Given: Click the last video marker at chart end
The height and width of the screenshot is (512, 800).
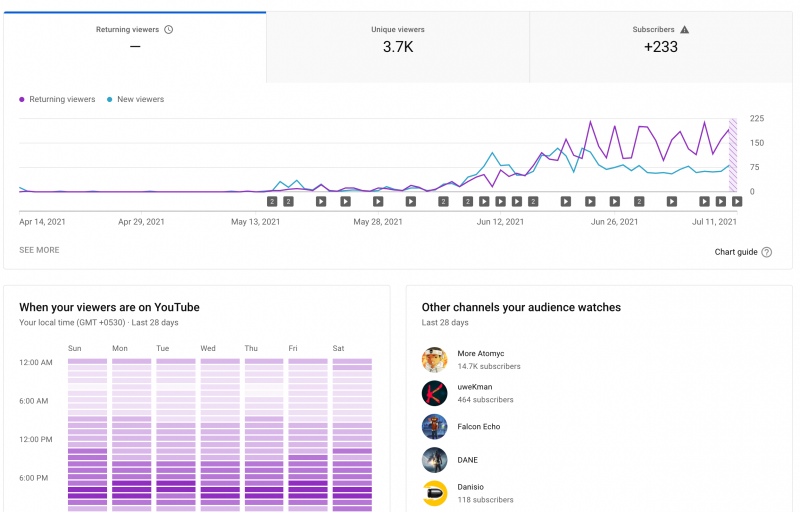Looking at the screenshot, I should tap(737, 201).
